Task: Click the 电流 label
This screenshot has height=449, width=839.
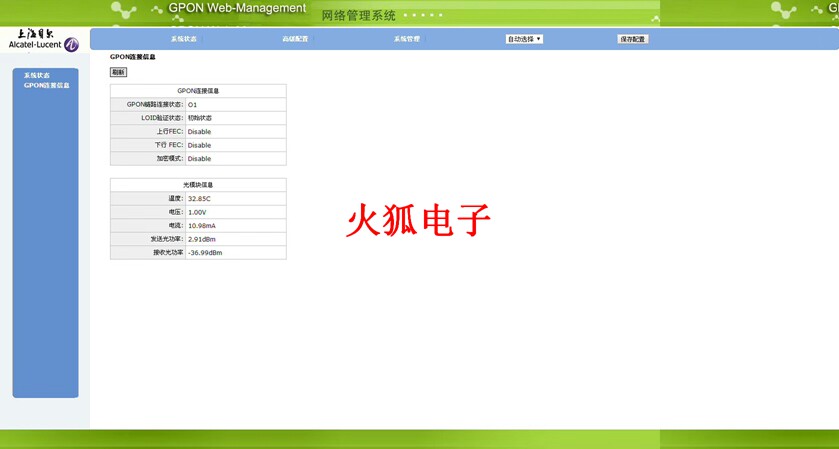Action: [176, 225]
